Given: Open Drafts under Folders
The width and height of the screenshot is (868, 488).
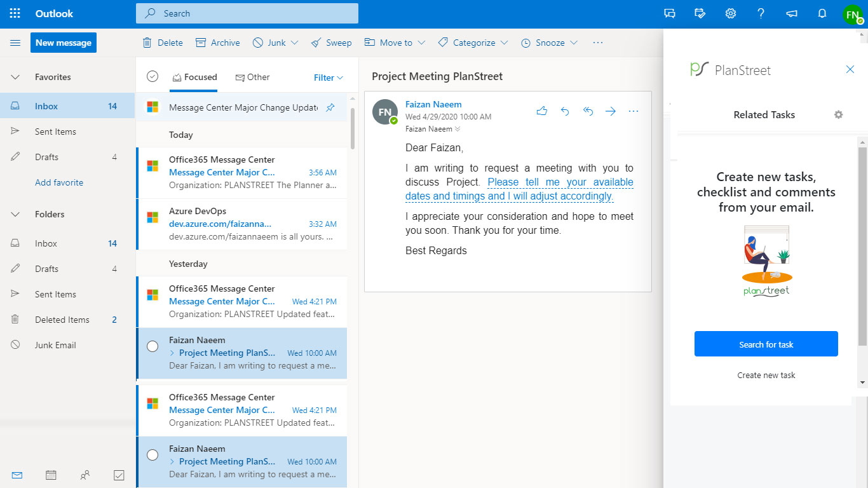Looking at the screenshot, I should [67, 269].
